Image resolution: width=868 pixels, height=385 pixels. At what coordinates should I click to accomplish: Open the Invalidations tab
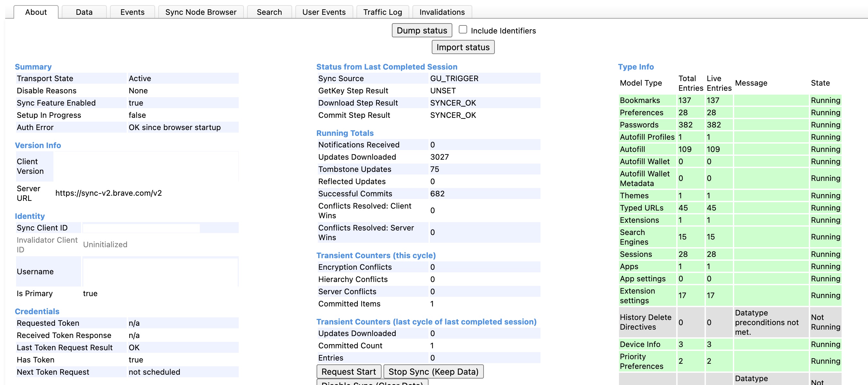(x=442, y=12)
